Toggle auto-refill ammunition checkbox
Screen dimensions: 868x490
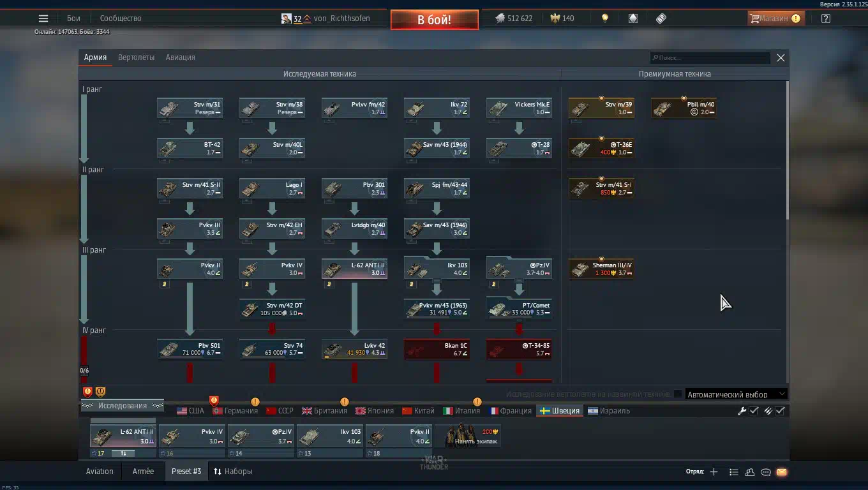tap(780, 411)
